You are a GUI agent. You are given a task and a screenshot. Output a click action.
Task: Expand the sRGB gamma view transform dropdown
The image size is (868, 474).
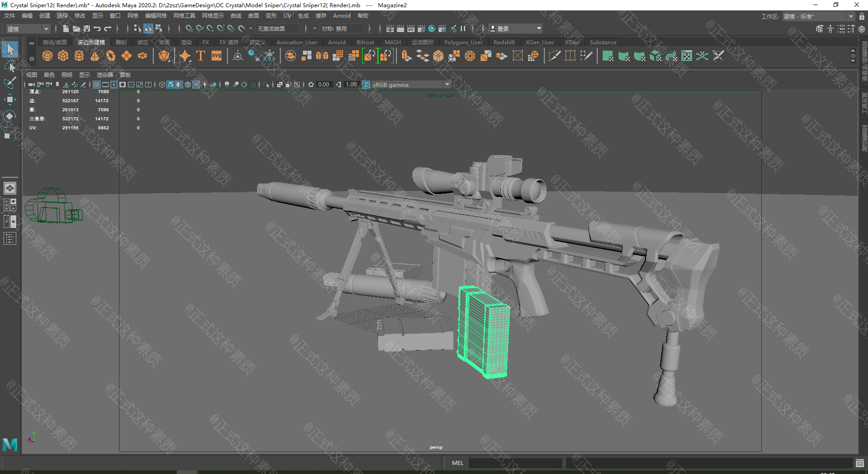tap(447, 85)
